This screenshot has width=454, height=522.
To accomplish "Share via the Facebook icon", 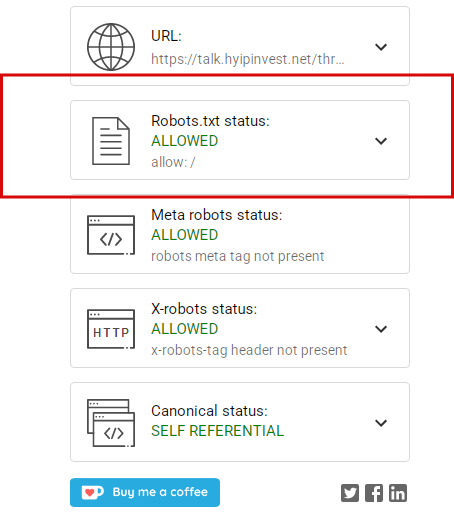I will (x=374, y=493).
